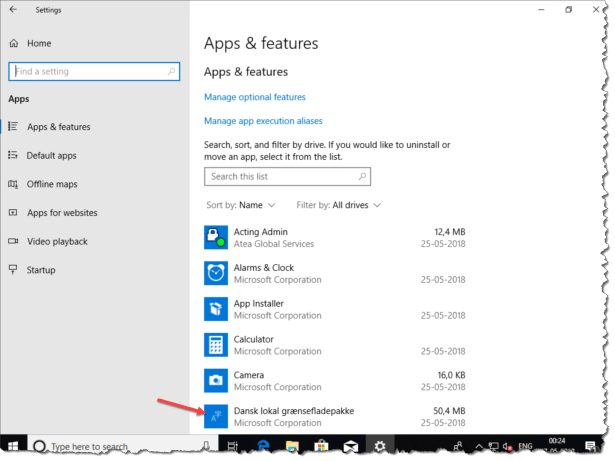Select the Camera entry name
Image resolution: width=615 pixels, height=461 pixels.
coord(249,375)
